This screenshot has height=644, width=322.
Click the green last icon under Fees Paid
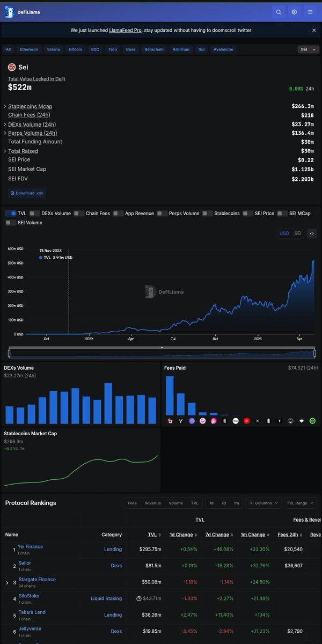coord(312,421)
